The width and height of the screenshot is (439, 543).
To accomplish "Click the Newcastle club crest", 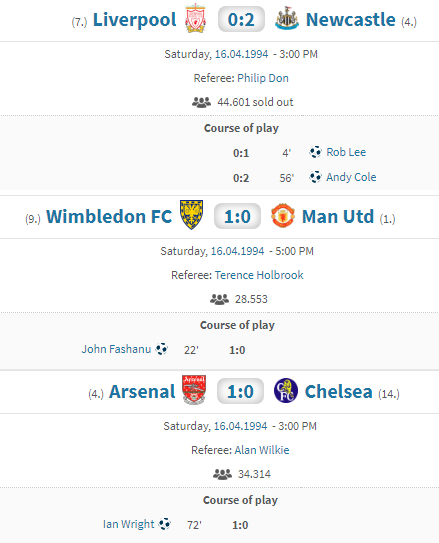I will pos(287,19).
